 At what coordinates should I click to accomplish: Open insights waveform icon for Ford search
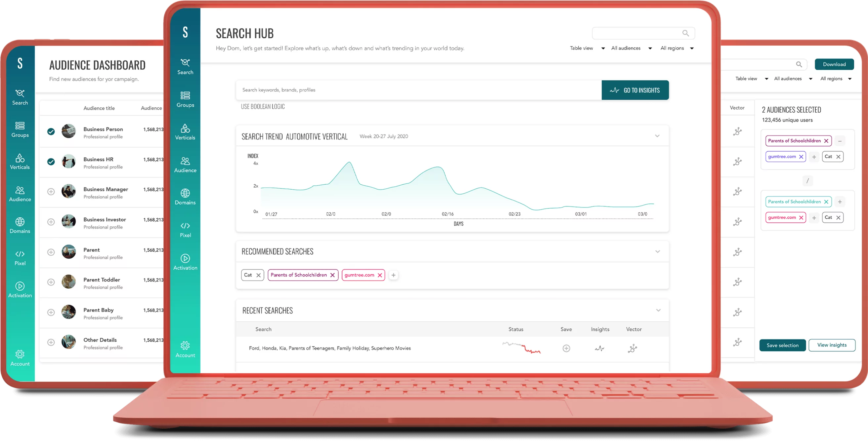599,349
